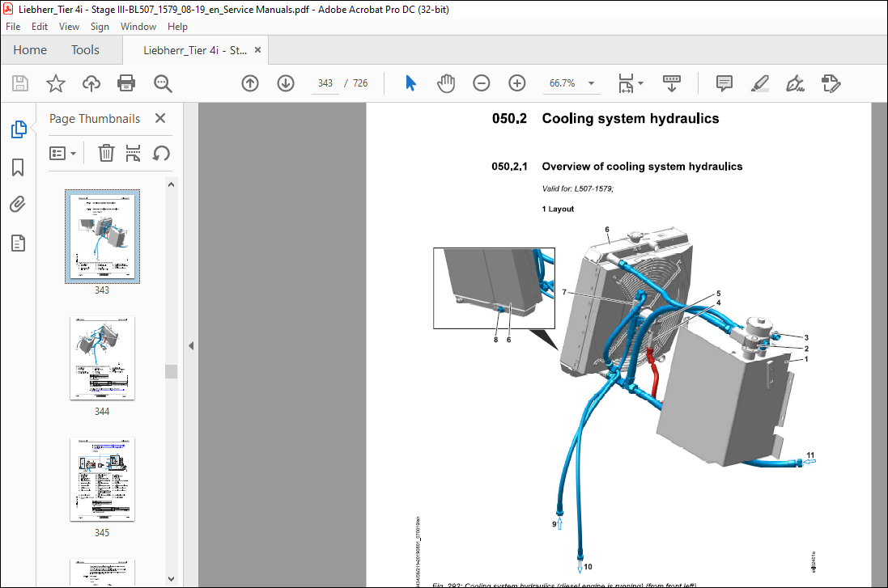The width and height of the screenshot is (888, 588).
Task: Add a comment sticky note
Action: click(724, 83)
